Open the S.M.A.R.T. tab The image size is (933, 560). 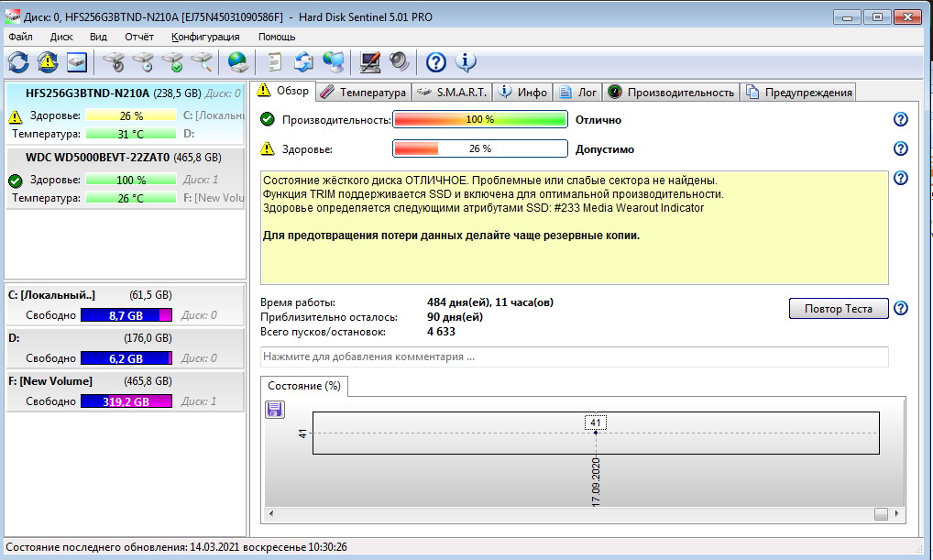click(x=452, y=93)
